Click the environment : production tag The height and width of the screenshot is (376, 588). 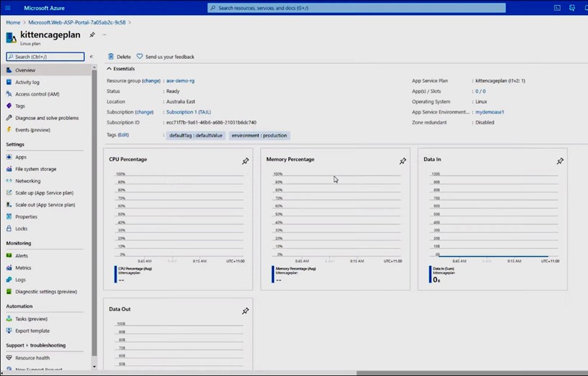(x=259, y=136)
